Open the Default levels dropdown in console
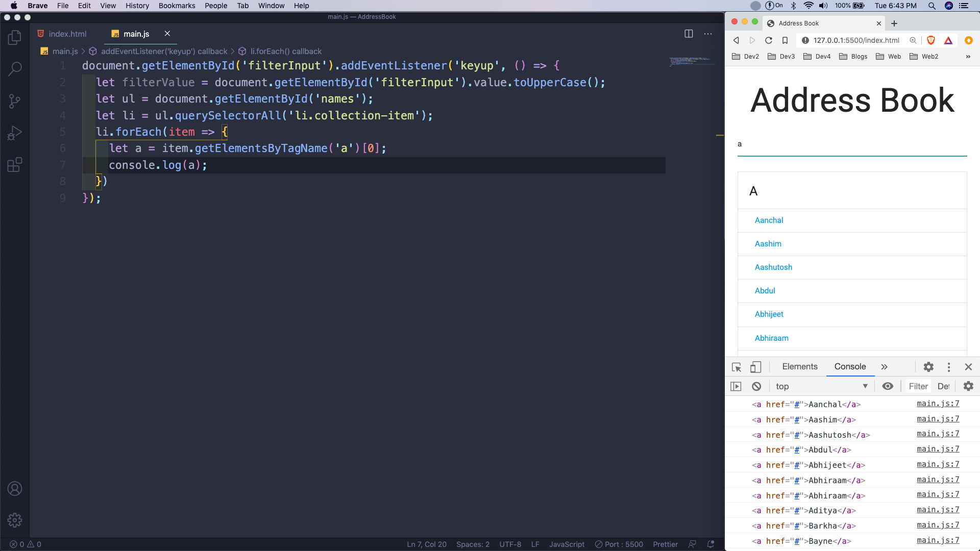Screen dimensions: 980x551 943,386
